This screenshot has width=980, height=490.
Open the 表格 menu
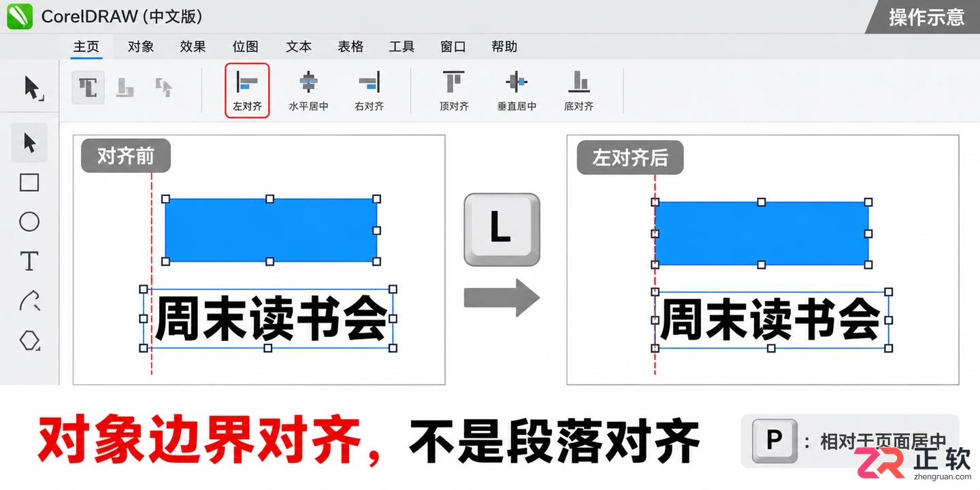point(350,47)
